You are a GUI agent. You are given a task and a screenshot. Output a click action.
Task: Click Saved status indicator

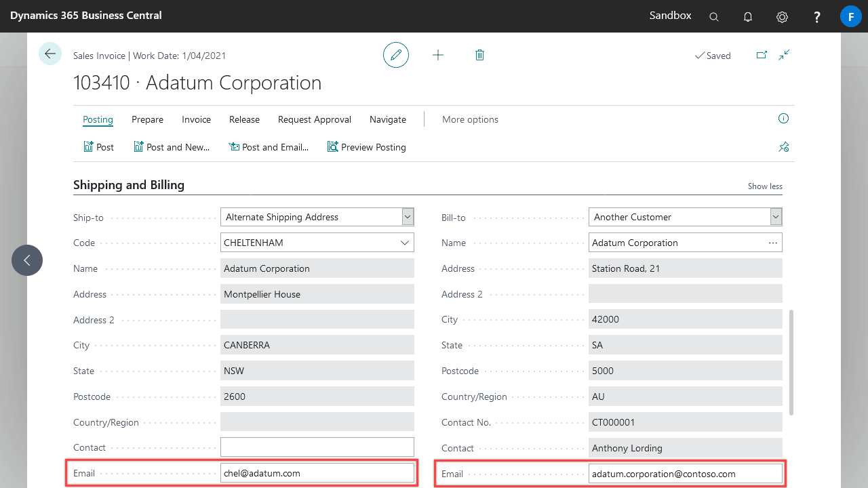coord(713,56)
